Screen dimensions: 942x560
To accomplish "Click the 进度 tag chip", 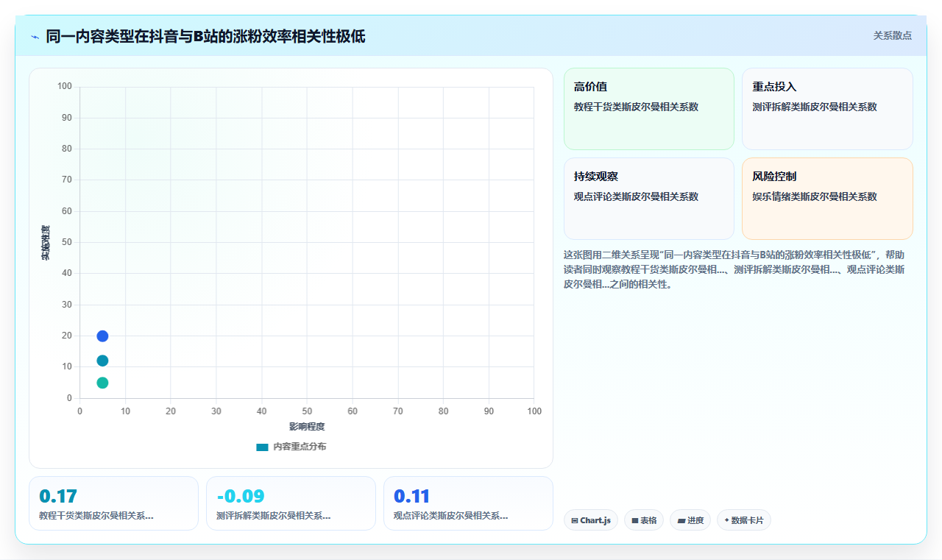I will click(x=690, y=520).
